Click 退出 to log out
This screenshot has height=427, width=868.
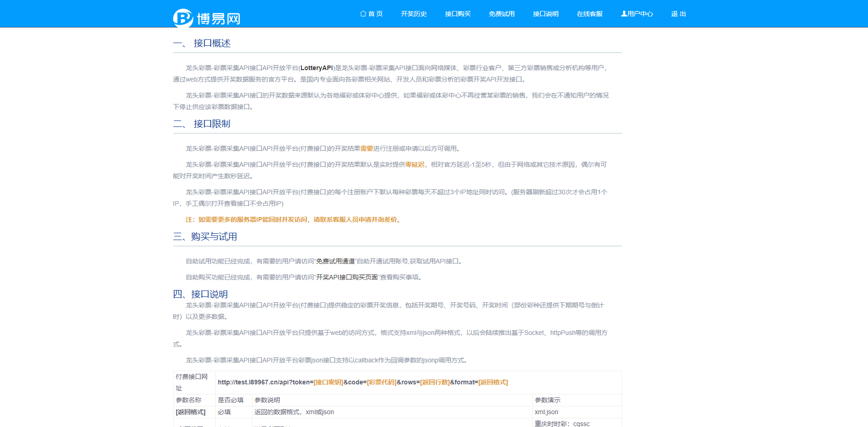point(678,14)
